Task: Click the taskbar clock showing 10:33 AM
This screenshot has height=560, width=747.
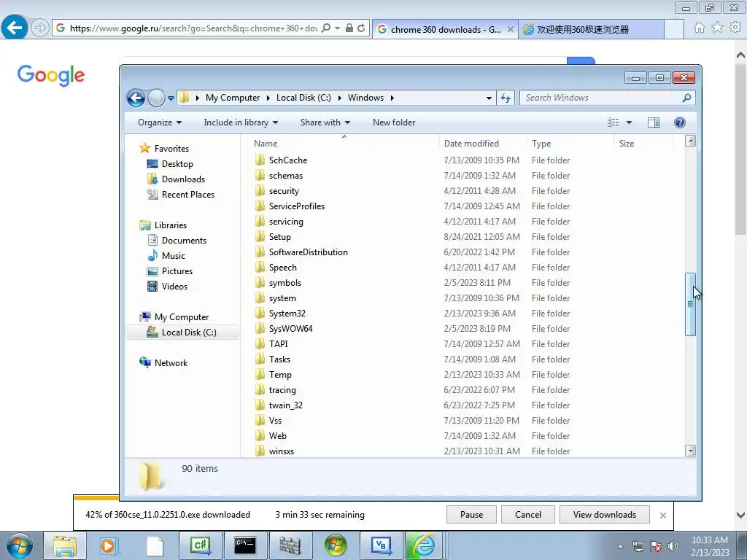Action: pyautogui.click(x=709, y=546)
